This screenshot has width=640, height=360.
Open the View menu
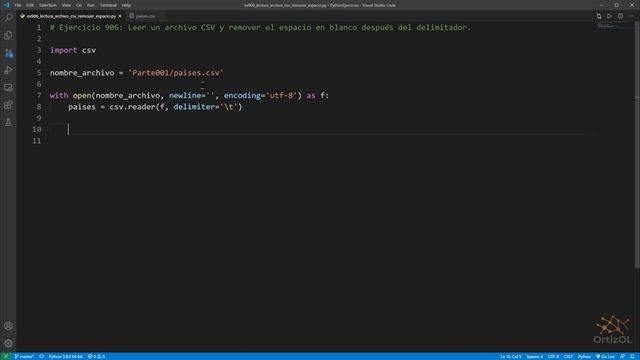click(x=66, y=5)
